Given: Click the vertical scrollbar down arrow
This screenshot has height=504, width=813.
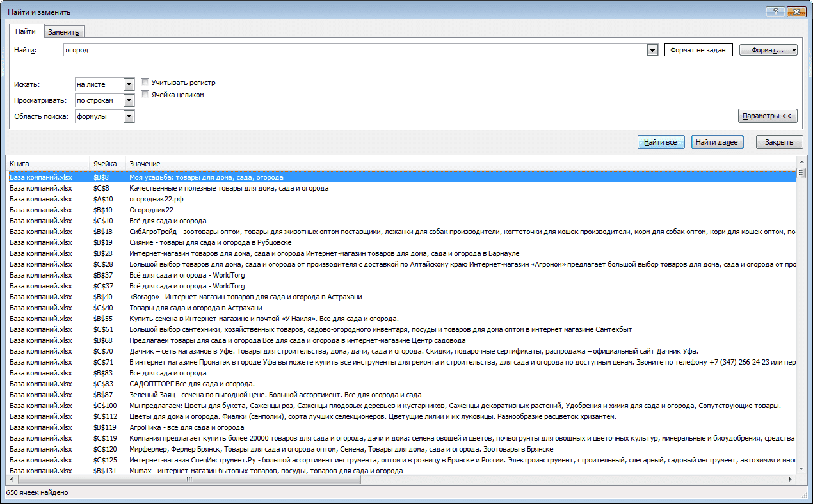Looking at the screenshot, I should click(x=801, y=469).
